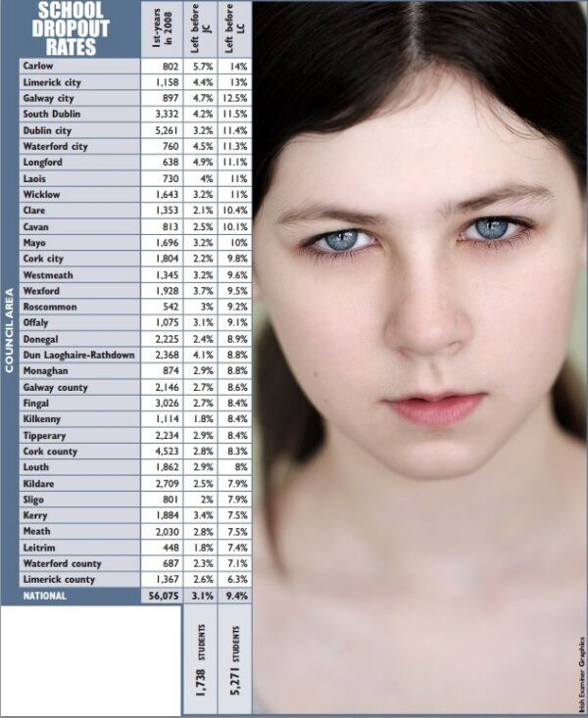Screen dimensions: 588x718
Task: Select the Carlow row label
Action: [39, 66]
